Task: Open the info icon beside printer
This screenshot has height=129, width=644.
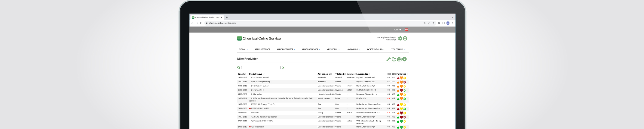Action: tap(405, 59)
